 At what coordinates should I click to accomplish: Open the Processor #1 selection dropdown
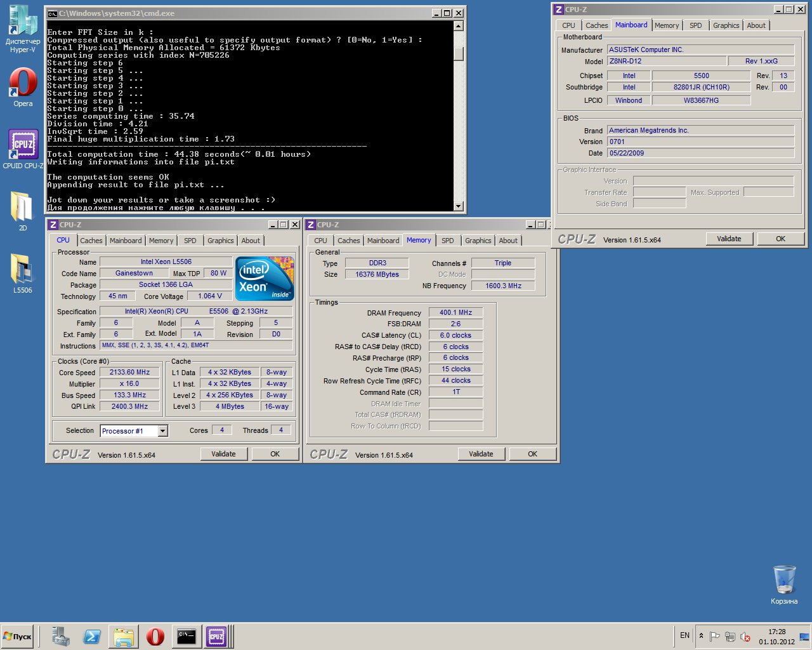click(x=162, y=431)
